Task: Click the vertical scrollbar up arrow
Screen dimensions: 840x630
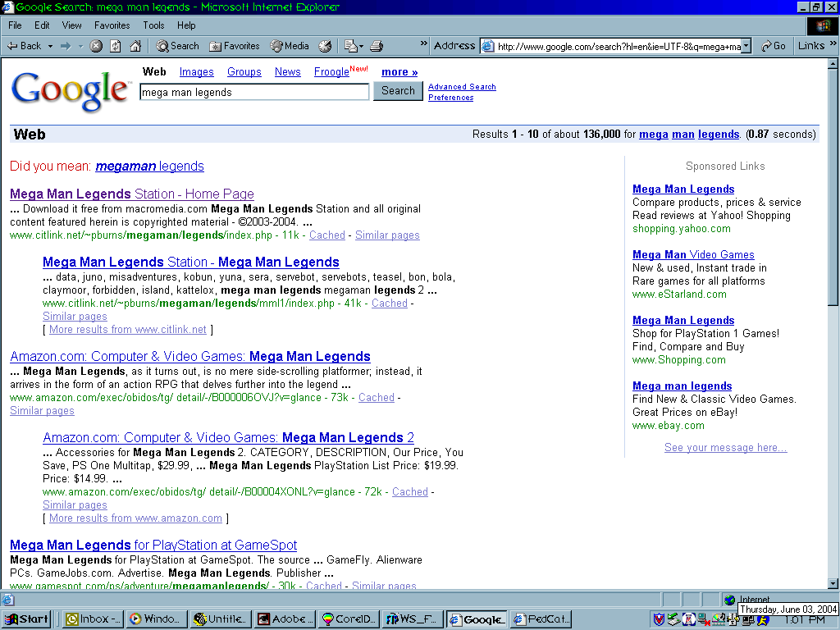Action: [x=833, y=64]
